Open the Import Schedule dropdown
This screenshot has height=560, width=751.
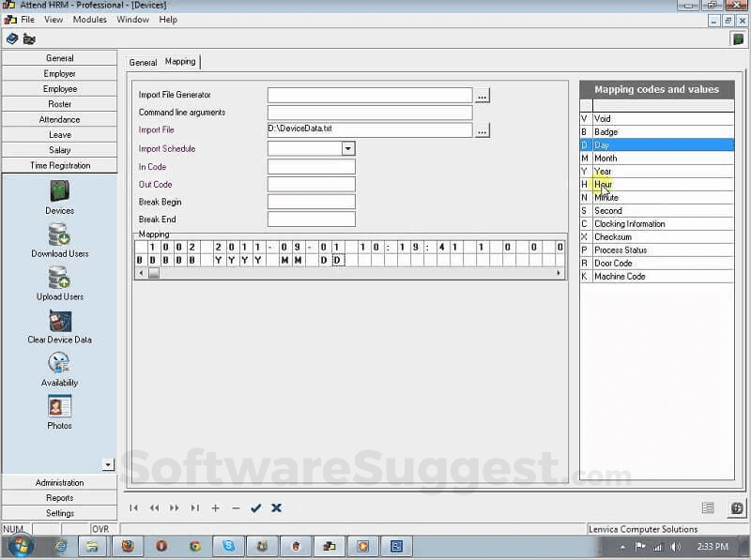[x=348, y=148]
